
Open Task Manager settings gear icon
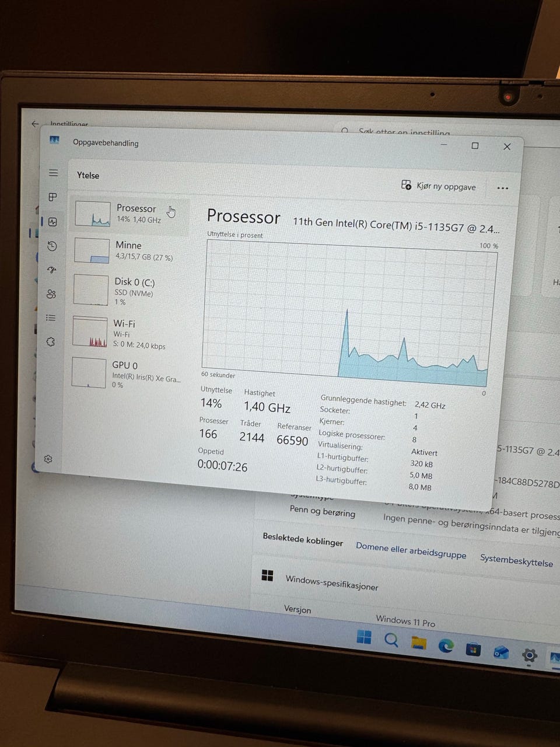48,459
